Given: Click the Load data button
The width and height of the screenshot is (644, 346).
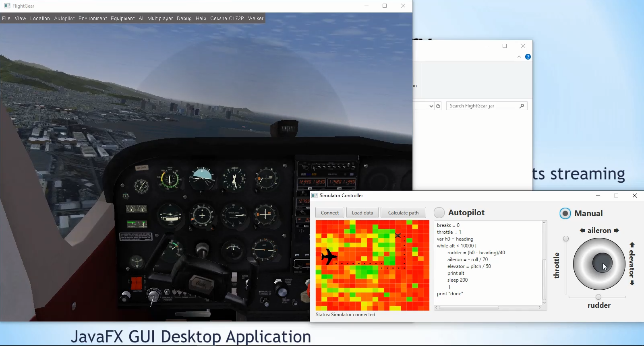Looking at the screenshot, I should click(362, 213).
